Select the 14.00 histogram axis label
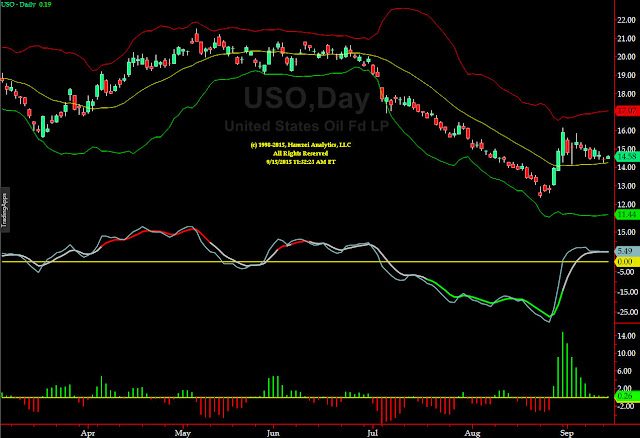This screenshot has width=640, height=438. (x=627, y=336)
